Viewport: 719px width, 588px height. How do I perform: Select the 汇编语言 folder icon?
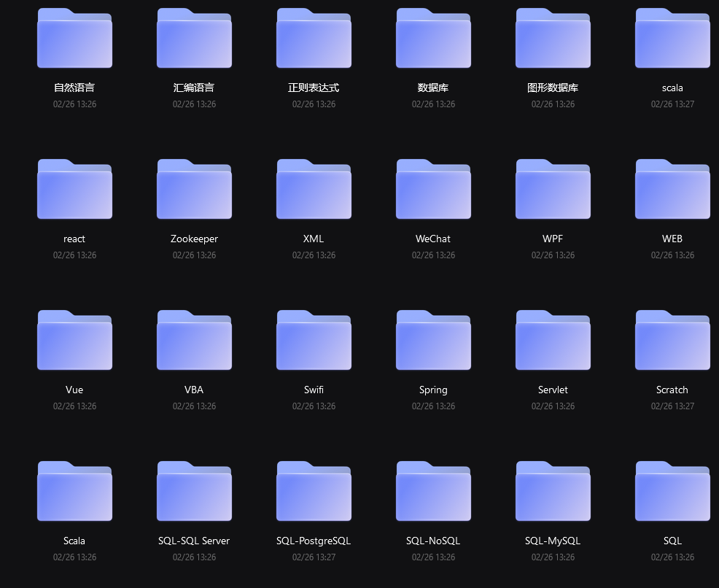195,38
